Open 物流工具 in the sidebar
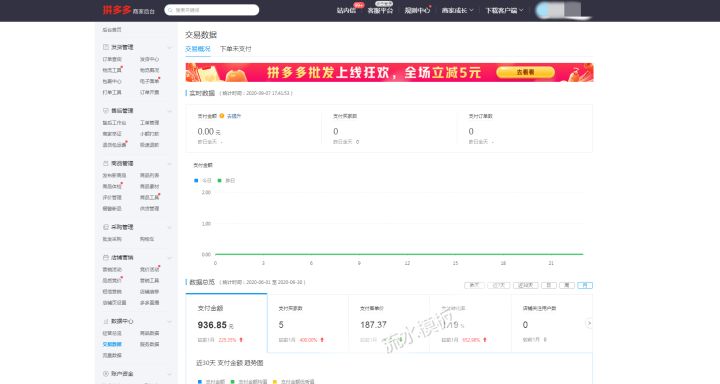This screenshot has width=720, height=384. (x=112, y=70)
